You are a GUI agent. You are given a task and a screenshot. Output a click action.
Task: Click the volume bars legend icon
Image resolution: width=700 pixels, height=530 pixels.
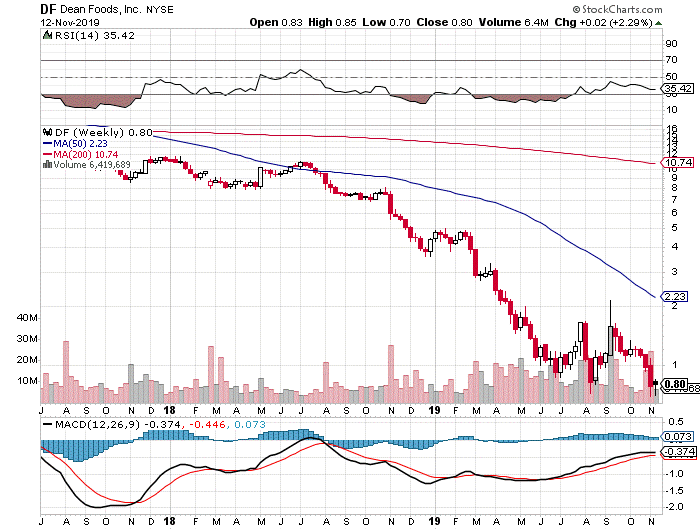click(47, 164)
